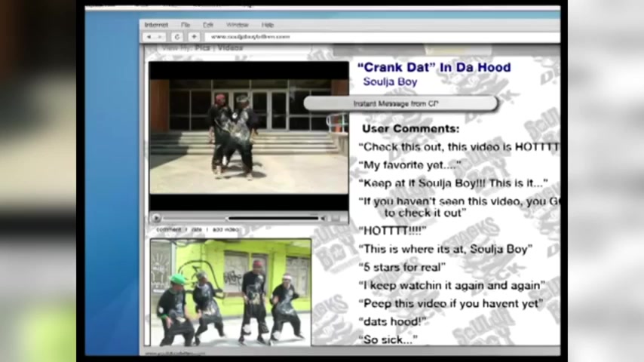The width and height of the screenshot is (644, 362).
Task: Click the main Crank Dat video frame
Action: click(249, 136)
